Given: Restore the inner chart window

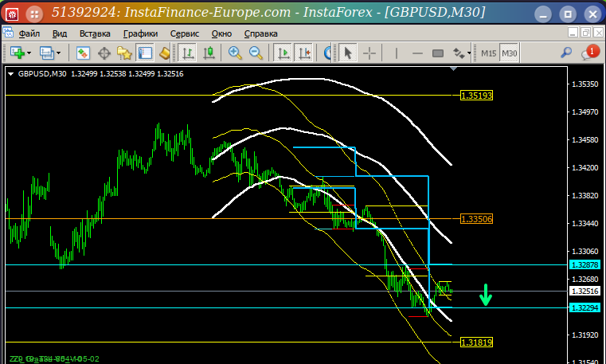Looking at the screenshot, I should coord(585,33).
